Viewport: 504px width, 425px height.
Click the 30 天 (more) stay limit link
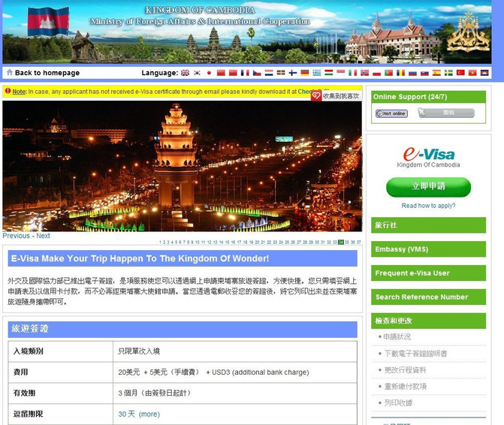(138, 414)
